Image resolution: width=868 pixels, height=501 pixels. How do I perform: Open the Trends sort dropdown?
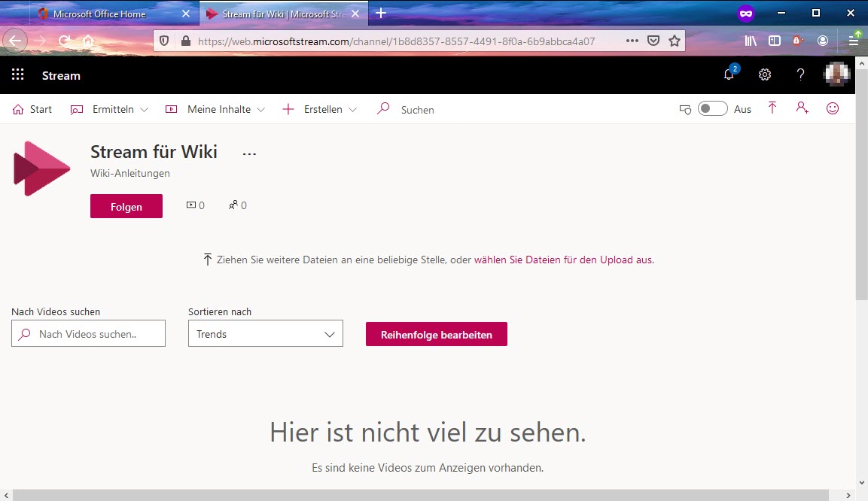[265, 333]
